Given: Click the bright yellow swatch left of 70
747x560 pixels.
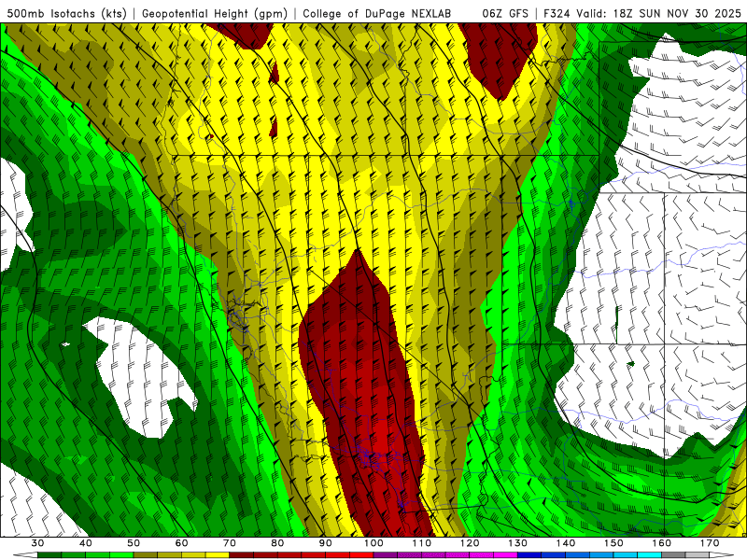Looking at the screenshot, I should coord(218,555).
